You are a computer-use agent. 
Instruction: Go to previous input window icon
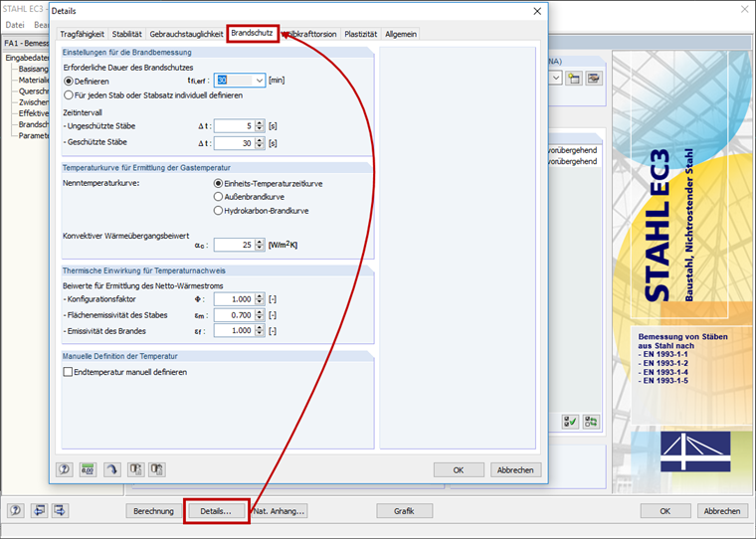pos(39,510)
